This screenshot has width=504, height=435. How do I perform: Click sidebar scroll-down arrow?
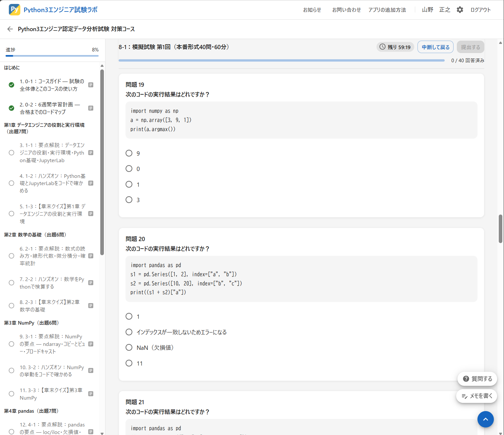point(102,433)
